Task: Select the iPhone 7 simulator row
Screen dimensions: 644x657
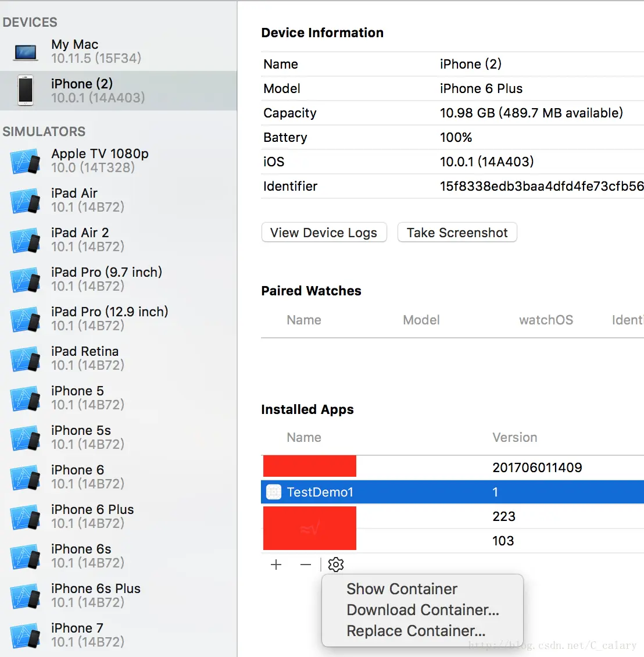Action: point(119,635)
